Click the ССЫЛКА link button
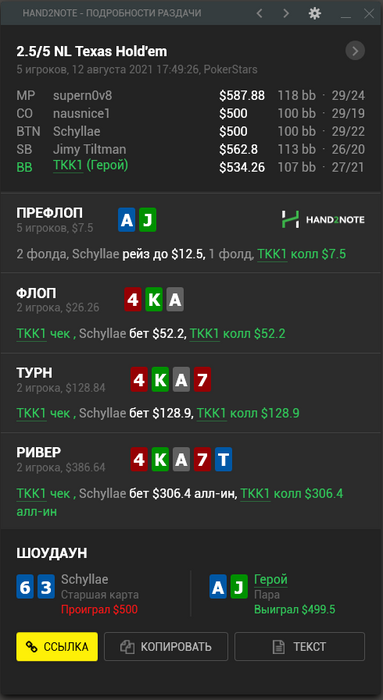The image size is (383, 700). (x=57, y=646)
